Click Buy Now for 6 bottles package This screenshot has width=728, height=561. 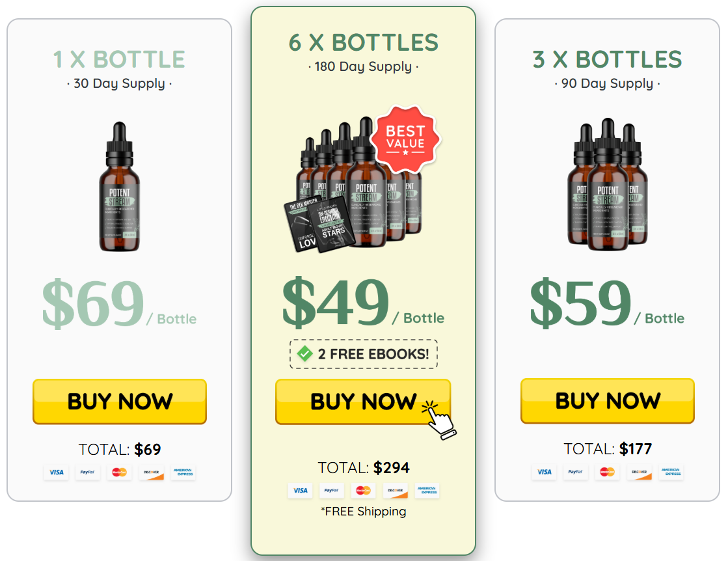363,402
